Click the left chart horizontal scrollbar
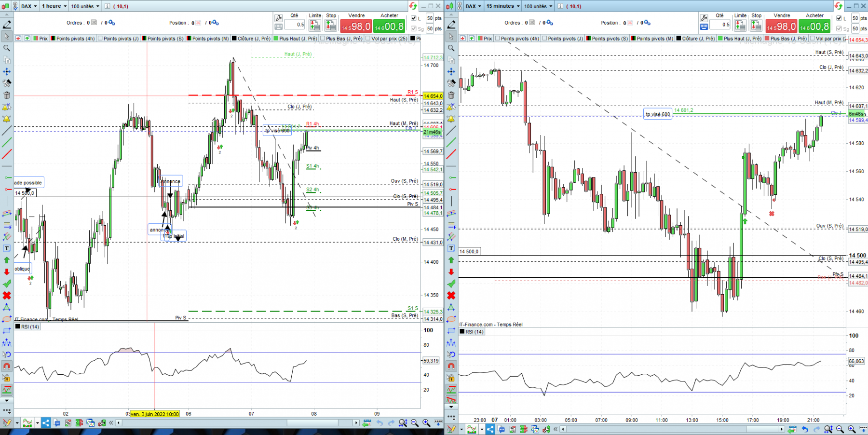Viewport: 868px width, 435px height. [237, 423]
